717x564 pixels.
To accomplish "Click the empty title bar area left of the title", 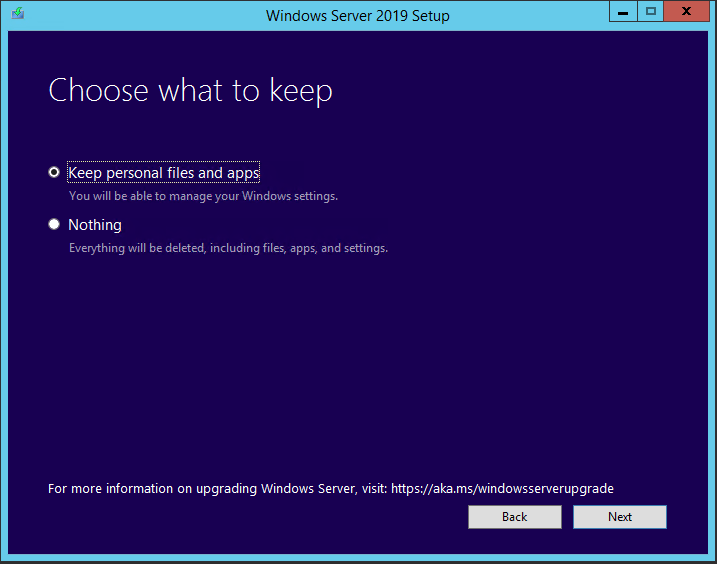I will click(140, 15).
